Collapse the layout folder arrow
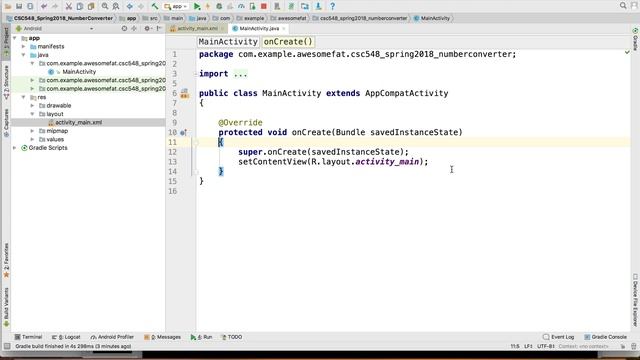Screen dimensions: 640x360 [x=32, y=114]
